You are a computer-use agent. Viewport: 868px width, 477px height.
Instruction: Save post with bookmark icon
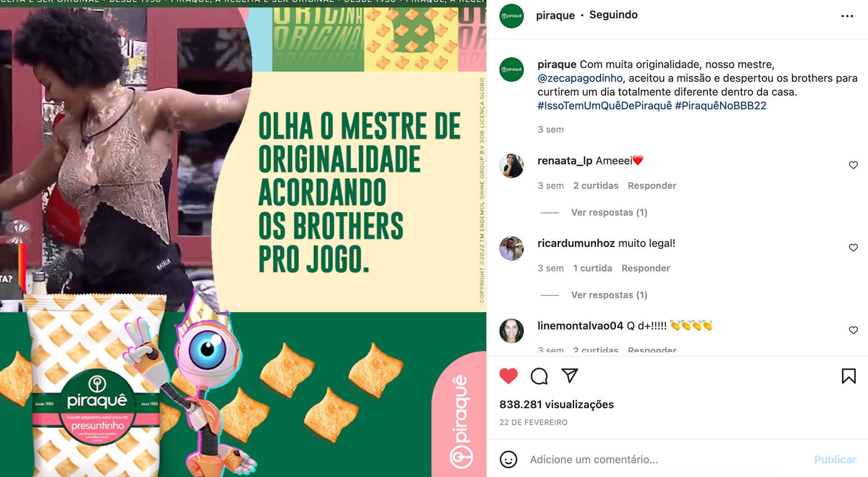tap(849, 376)
